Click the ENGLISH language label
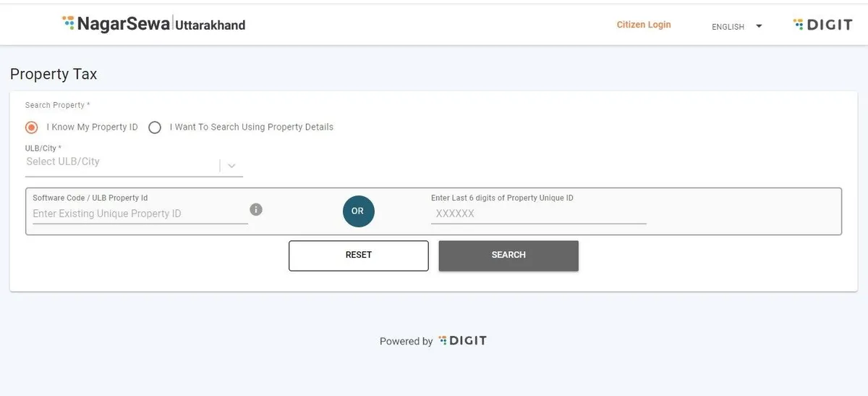 click(x=728, y=27)
